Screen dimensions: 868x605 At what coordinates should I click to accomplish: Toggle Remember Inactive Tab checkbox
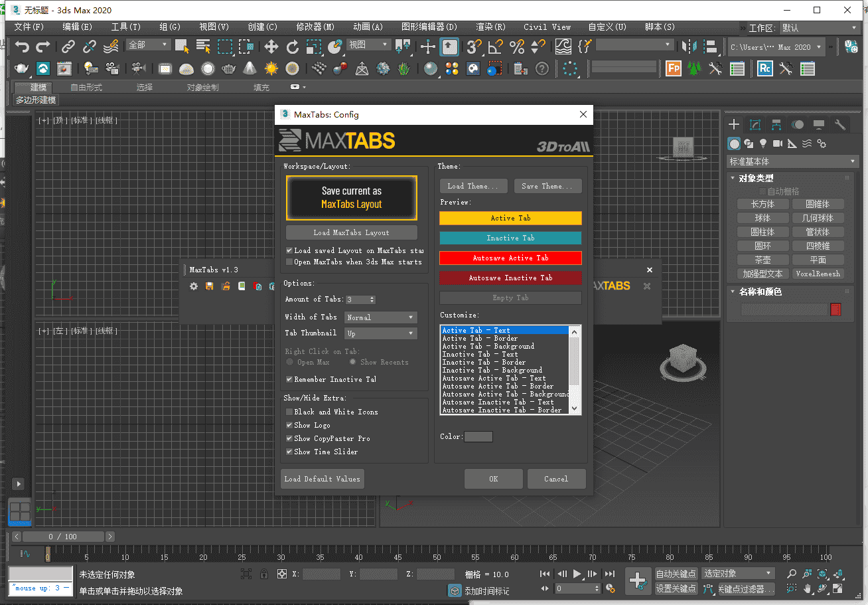pyautogui.click(x=289, y=379)
